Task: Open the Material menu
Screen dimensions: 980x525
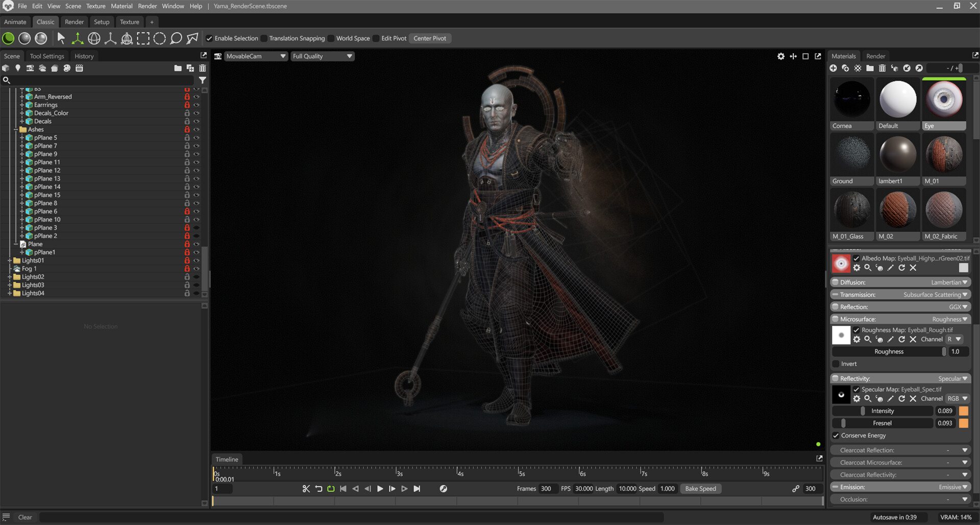Action: (x=121, y=6)
